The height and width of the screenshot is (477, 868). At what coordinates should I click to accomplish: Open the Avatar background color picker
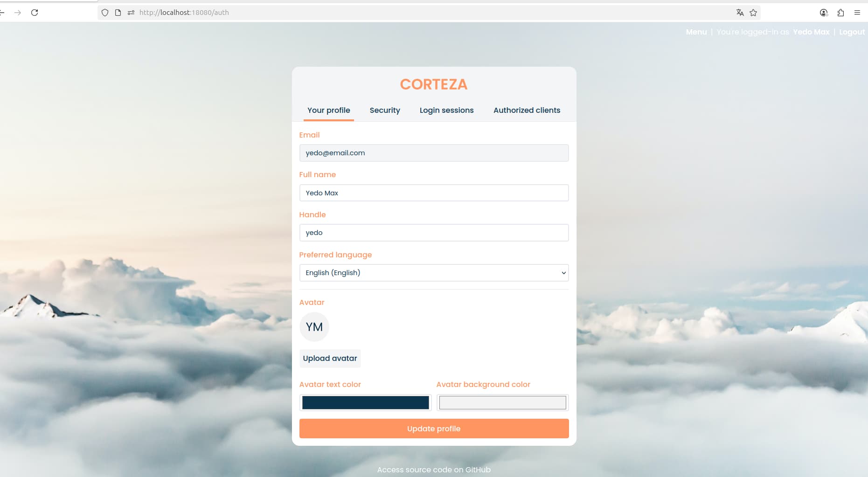[x=502, y=403]
